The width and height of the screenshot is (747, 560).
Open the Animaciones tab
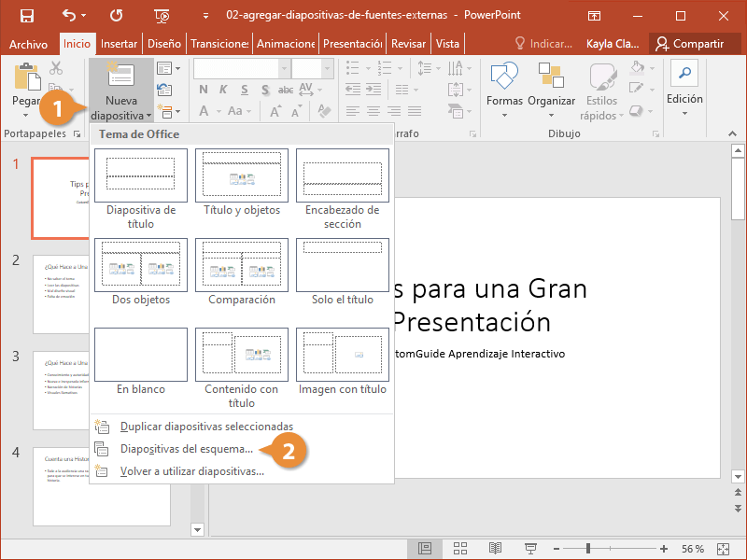pos(286,44)
